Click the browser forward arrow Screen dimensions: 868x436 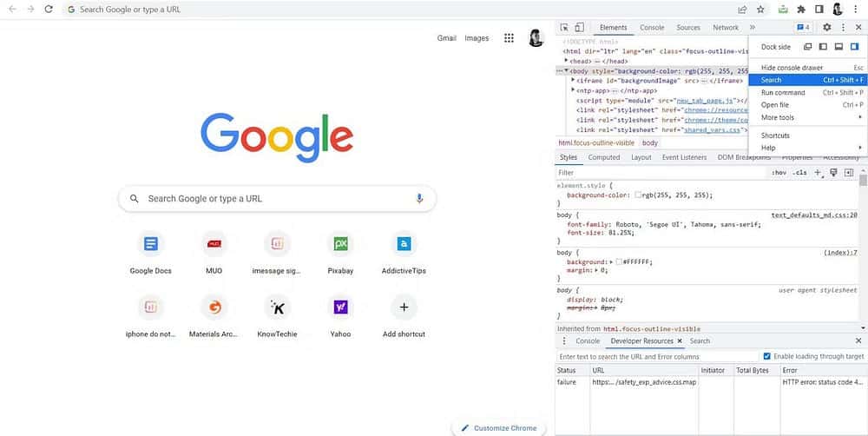point(30,10)
